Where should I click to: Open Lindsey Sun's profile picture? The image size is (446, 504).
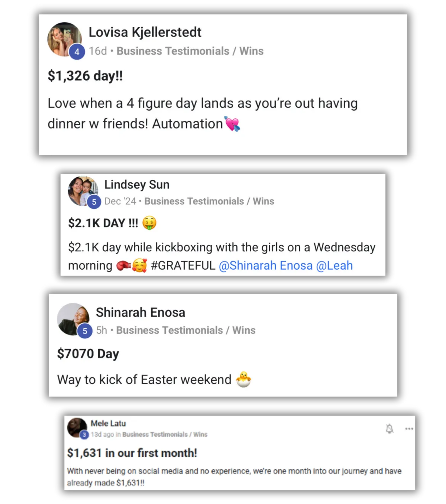click(x=81, y=189)
